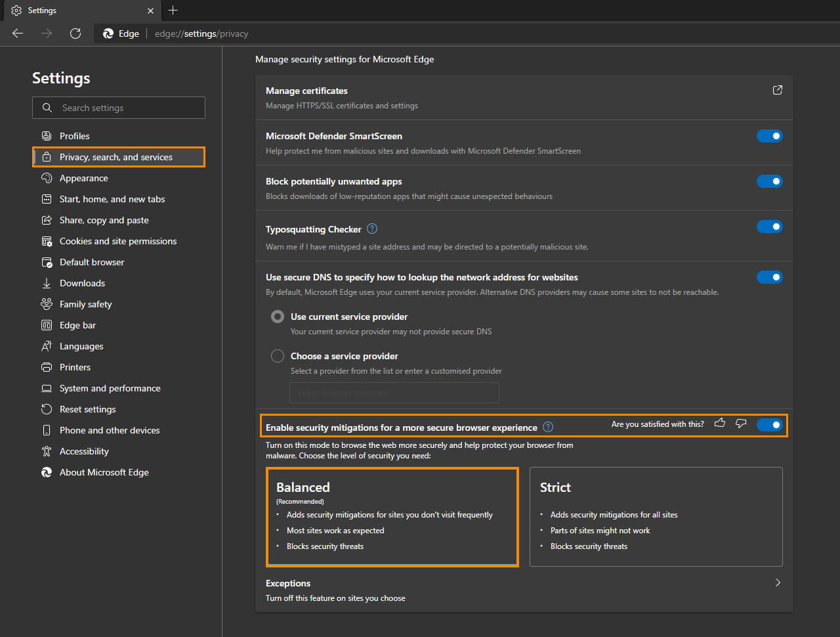Choose the Balanced security mode card

[392, 517]
